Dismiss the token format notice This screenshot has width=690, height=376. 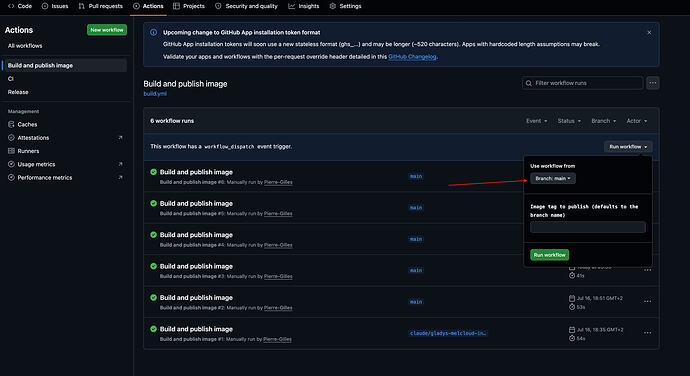click(649, 33)
